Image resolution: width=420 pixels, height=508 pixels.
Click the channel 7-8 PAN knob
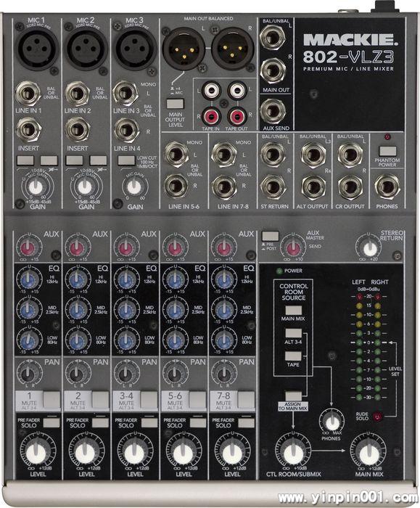point(224,373)
